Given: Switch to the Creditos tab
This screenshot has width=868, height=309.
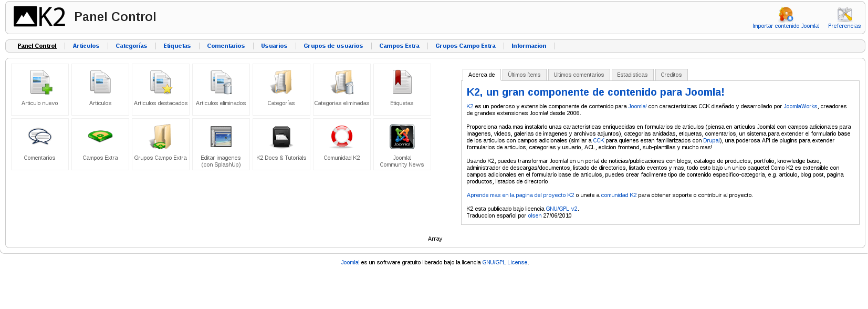Looking at the screenshot, I should tap(671, 75).
